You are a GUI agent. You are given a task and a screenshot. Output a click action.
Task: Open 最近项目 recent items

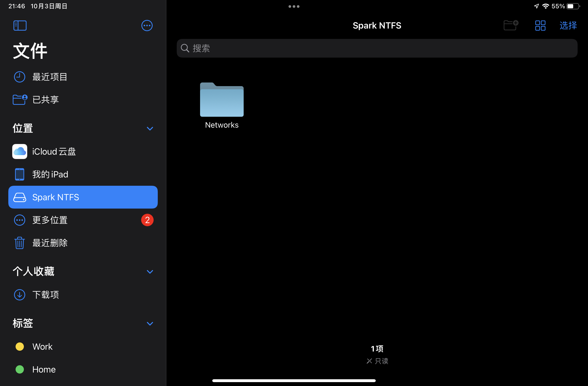coord(49,77)
